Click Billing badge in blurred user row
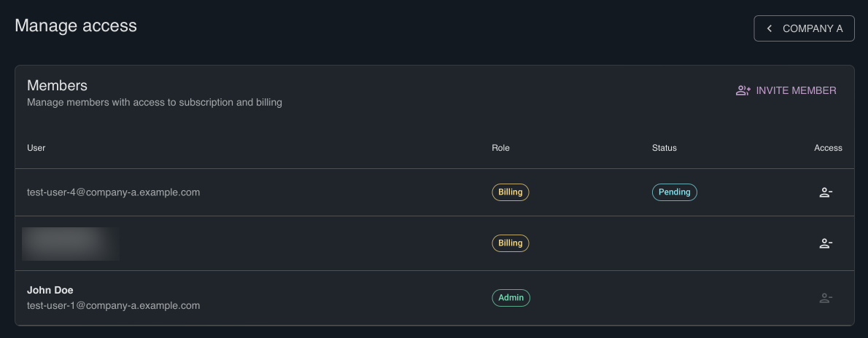Viewport: 868px width, 338px height. click(511, 243)
